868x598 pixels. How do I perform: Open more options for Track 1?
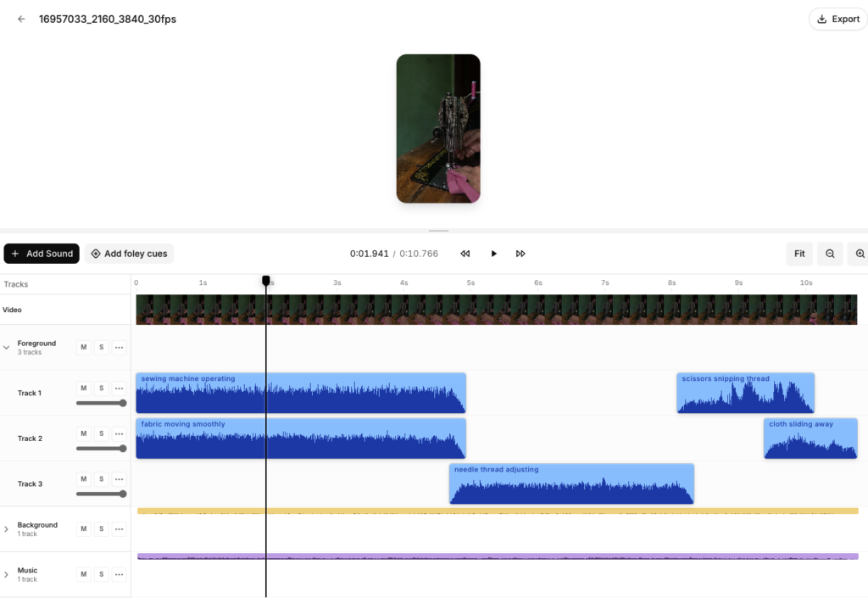point(119,388)
